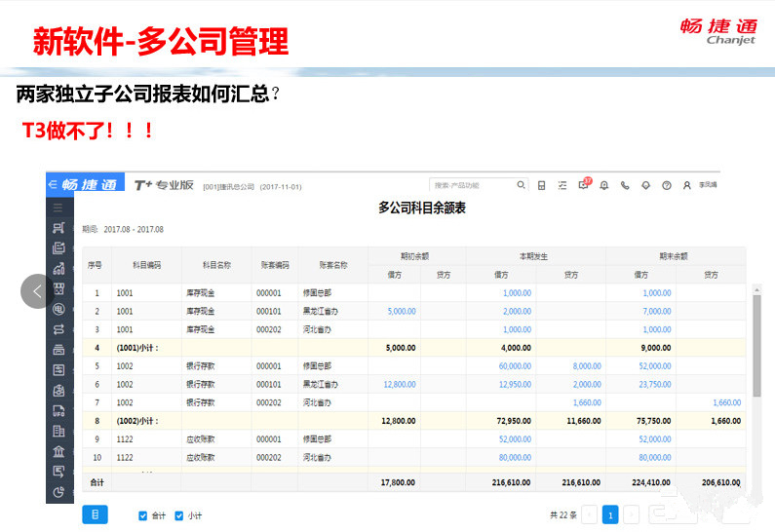Click account code 000101 in row 2
Screen dimensions: 775x532
[268, 311]
